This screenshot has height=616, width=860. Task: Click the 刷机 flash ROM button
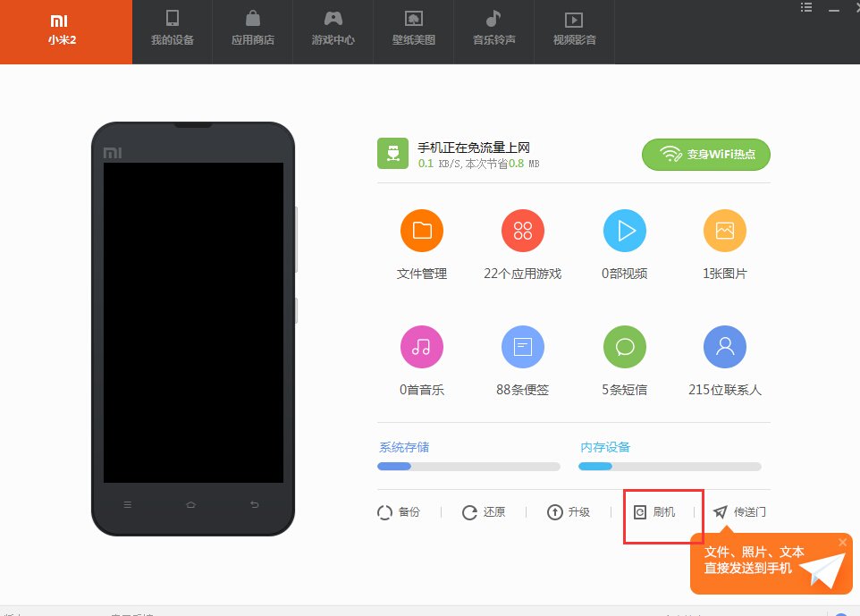(653, 512)
